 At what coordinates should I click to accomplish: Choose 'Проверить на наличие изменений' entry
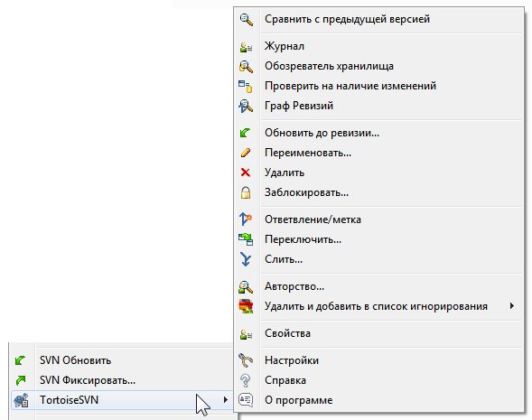pyautogui.click(x=378, y=86)
